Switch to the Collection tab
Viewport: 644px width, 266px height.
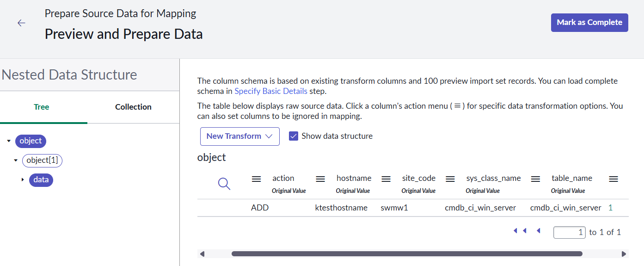point(133,107)
